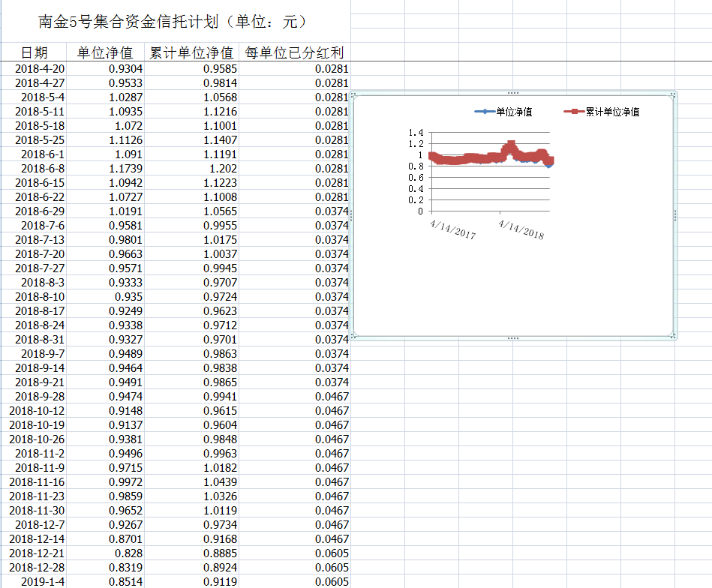Select cell with value 1.1739
The width and height of the screenshot is (712, 588).
click(x=105, y=169)
